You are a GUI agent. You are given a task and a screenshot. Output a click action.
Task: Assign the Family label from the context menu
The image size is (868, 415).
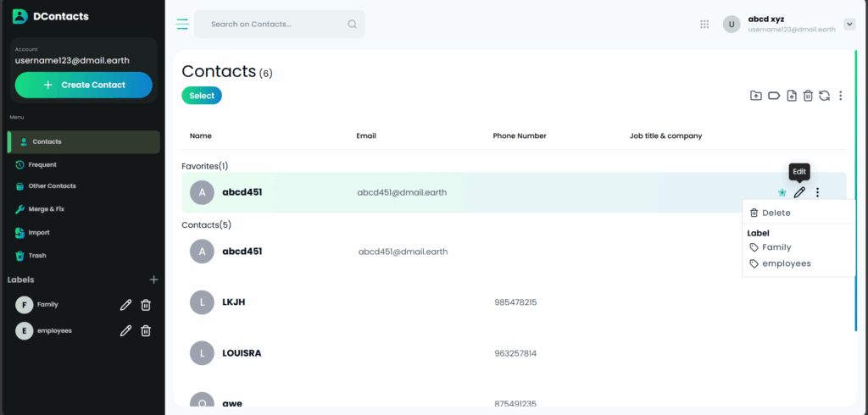click(776, 247)
